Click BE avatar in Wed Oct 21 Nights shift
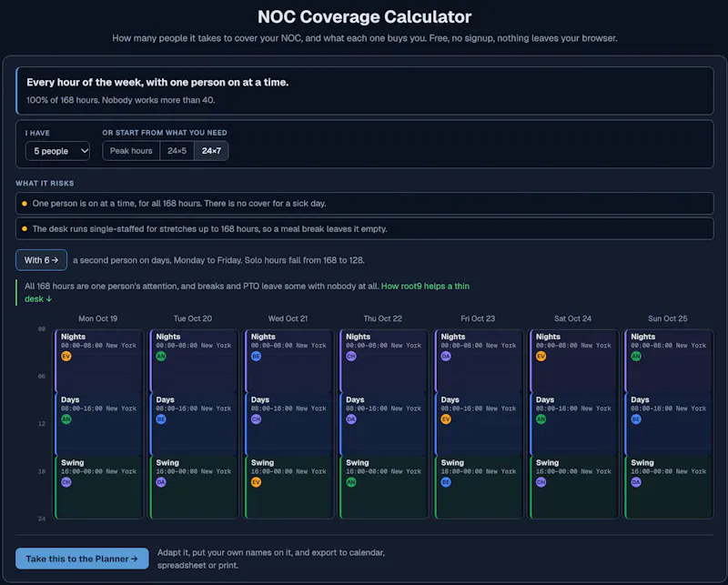This screenshot has height=585, width=728. [x=257, y=356]
